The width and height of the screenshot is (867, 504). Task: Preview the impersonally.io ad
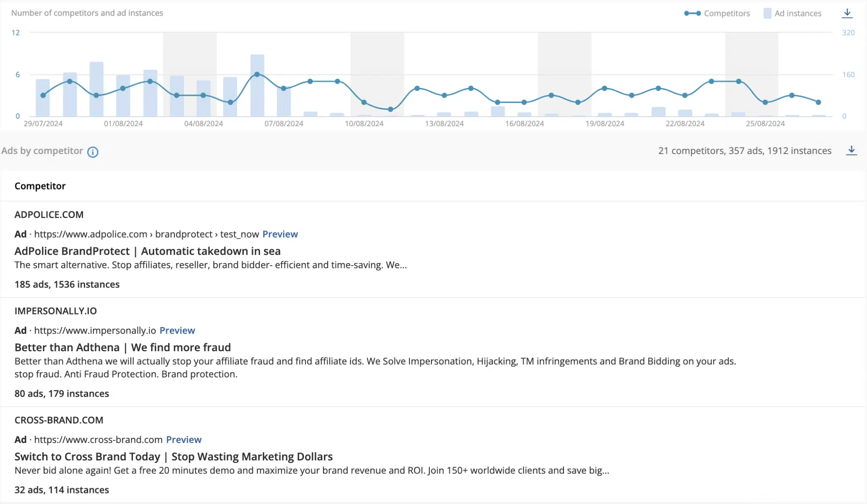point(177,330)
